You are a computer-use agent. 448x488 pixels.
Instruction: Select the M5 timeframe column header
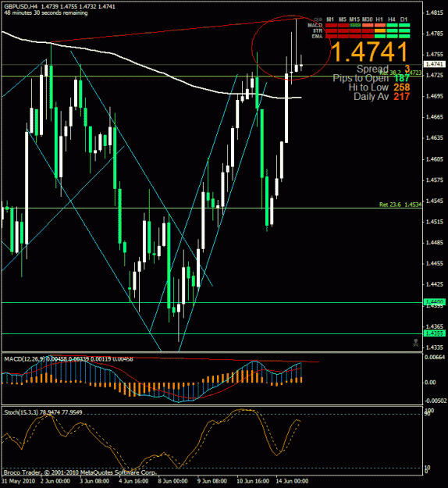pyautogui.click(x=343, y=20)
